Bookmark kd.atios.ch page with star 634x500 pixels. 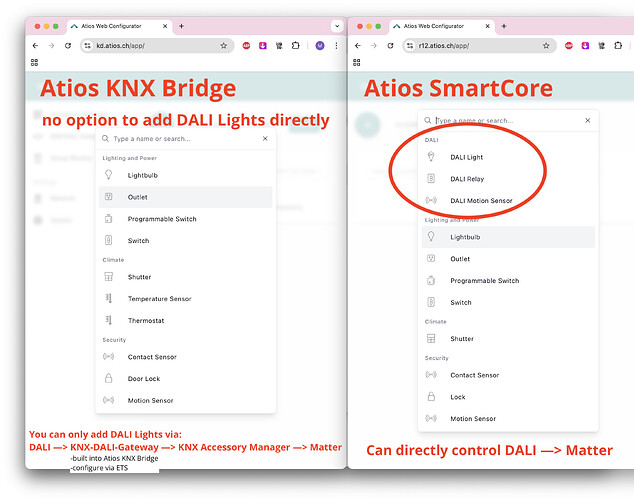point(224,46)
